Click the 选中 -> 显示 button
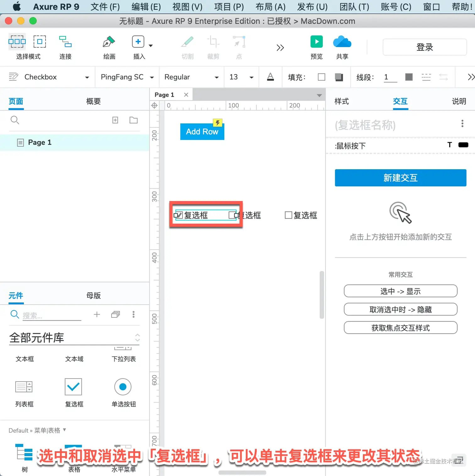 click(401, 291)
